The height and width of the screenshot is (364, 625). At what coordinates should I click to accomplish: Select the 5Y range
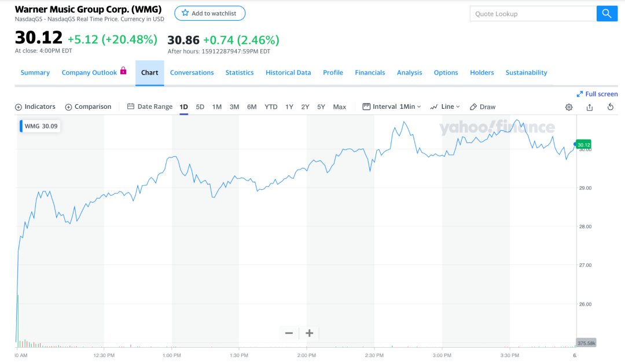click(321, 107)
